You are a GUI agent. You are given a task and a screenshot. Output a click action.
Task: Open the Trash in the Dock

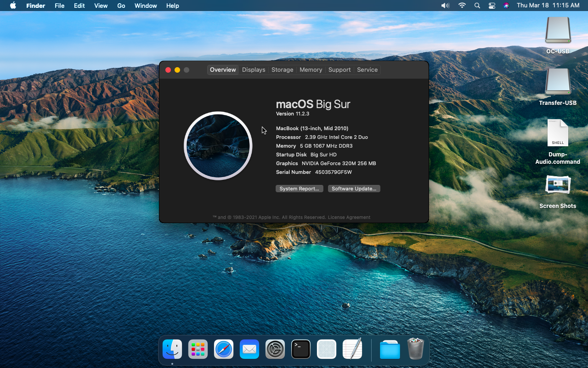[x=415, y=349]
